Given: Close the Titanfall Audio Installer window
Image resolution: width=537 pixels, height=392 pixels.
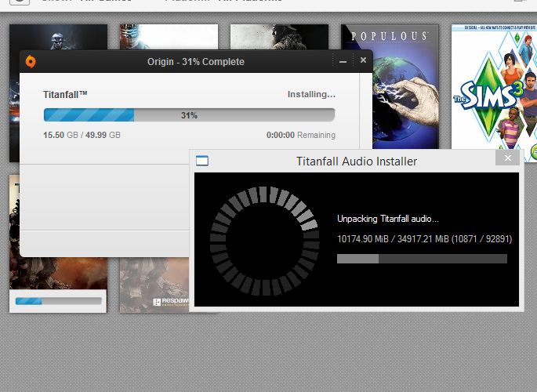Looking at the screenshot, I should [507, 158].
